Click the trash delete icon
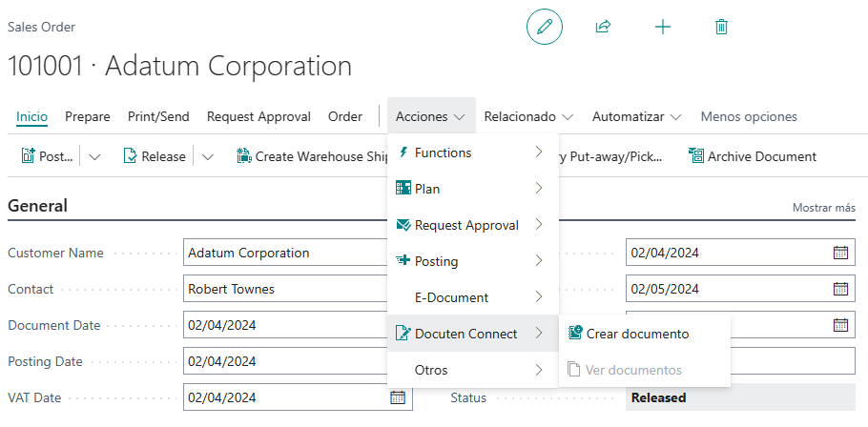The image size is (868, 427). 721,27
